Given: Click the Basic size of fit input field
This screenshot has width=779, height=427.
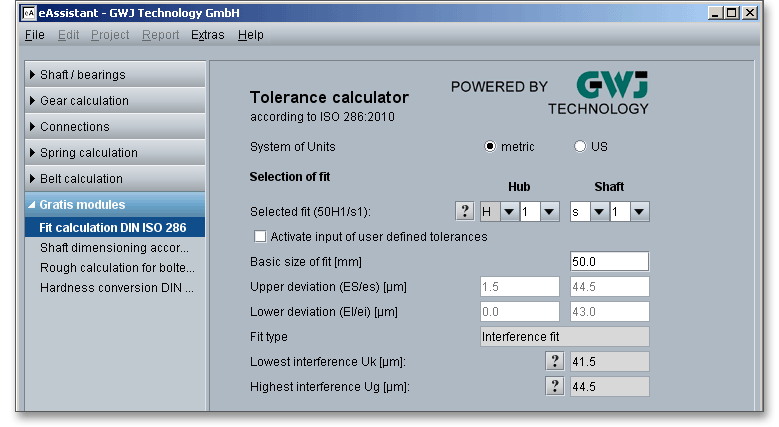Looking at the screenshot, I should (609, 262).
